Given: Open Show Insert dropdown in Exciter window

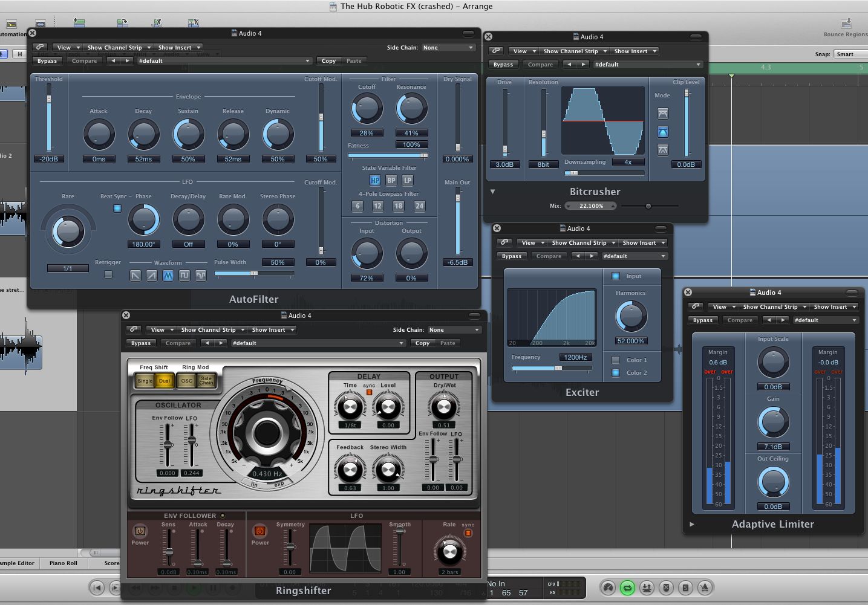Looking at the screenshot, I should [x=643, y=242].
